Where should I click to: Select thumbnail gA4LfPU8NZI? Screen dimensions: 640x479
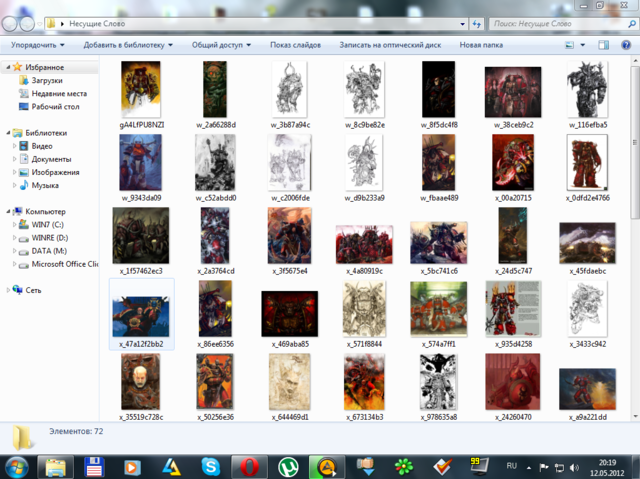tap(141, 95)
